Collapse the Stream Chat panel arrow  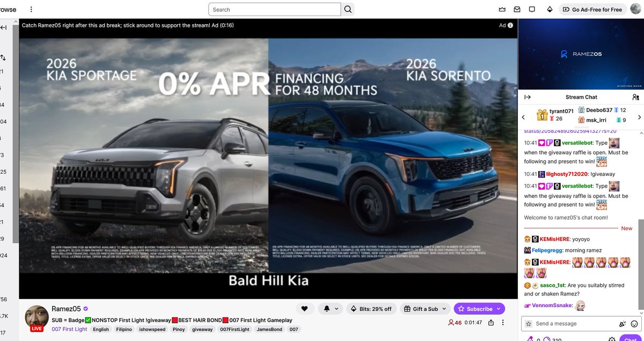pos(528,97)
